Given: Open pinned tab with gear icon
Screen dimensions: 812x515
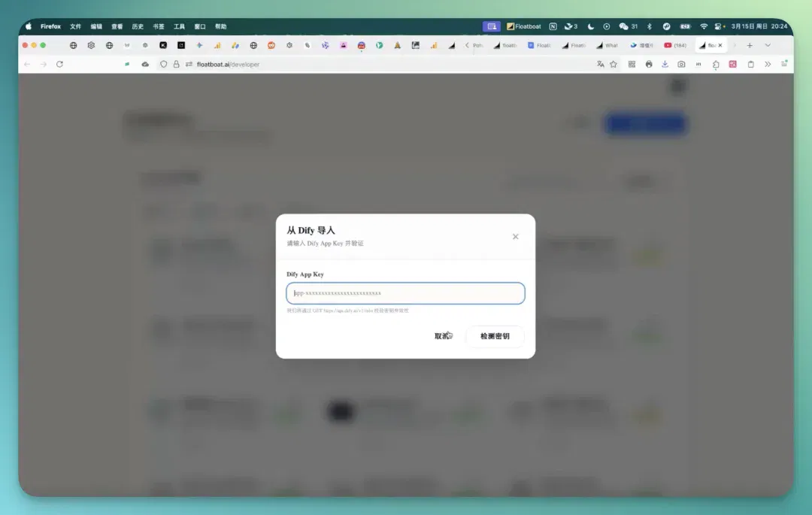Looking at the screenshot, I should tap(91, 46).
